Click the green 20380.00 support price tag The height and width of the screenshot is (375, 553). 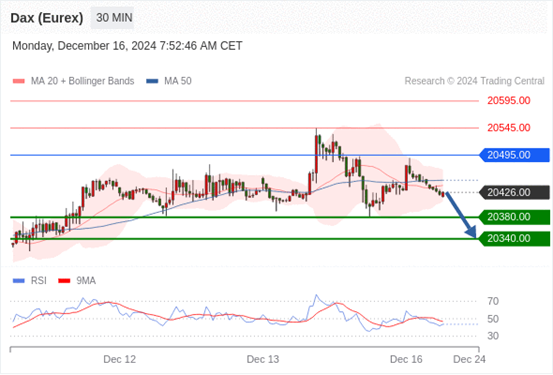tap(514, 217)
